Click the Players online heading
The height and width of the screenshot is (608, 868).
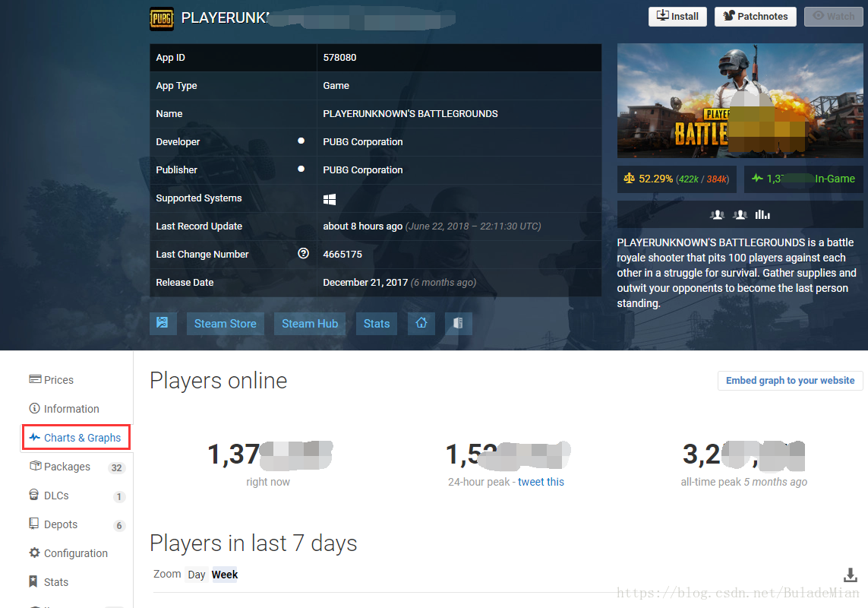[219, 381]
